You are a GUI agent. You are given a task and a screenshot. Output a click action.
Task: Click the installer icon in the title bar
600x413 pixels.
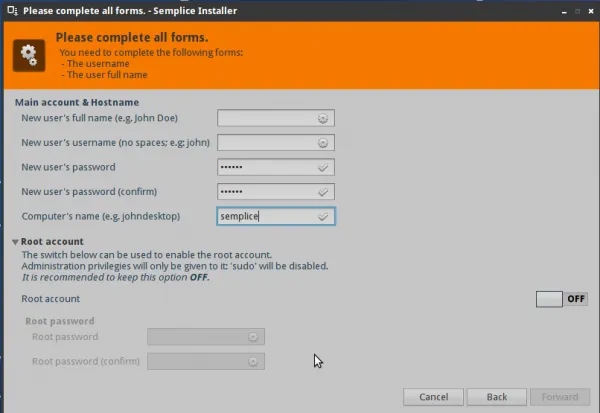7,7
